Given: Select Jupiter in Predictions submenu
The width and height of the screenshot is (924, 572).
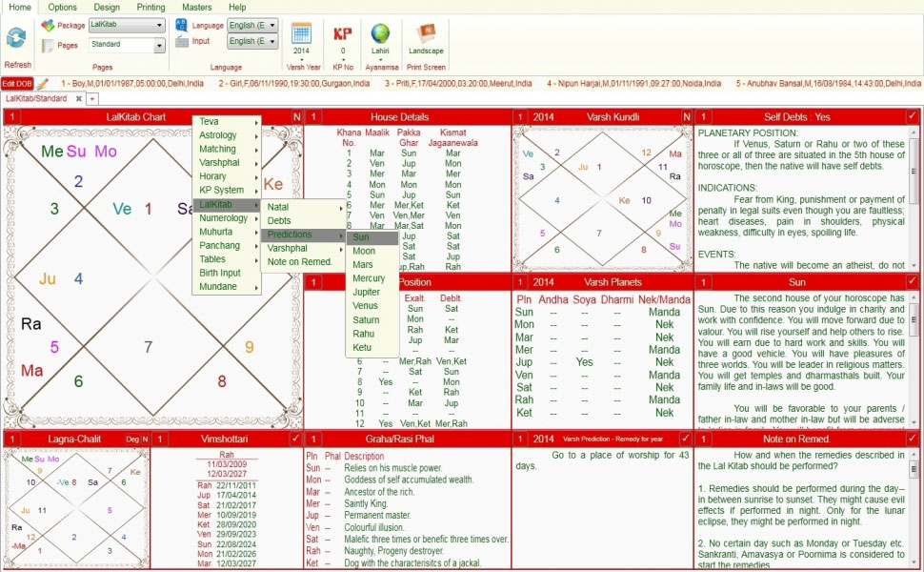Looking at the screenshot, I should coord(372,292).
